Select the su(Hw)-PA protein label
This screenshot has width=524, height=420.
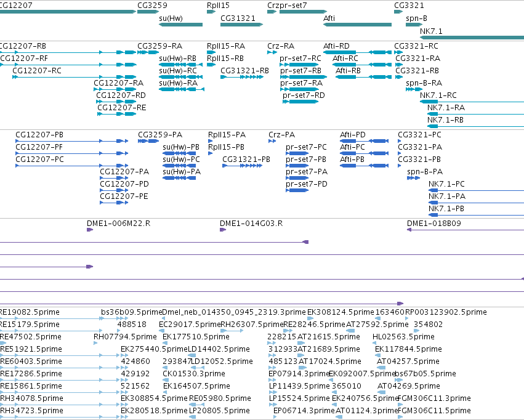pos(182,172)
